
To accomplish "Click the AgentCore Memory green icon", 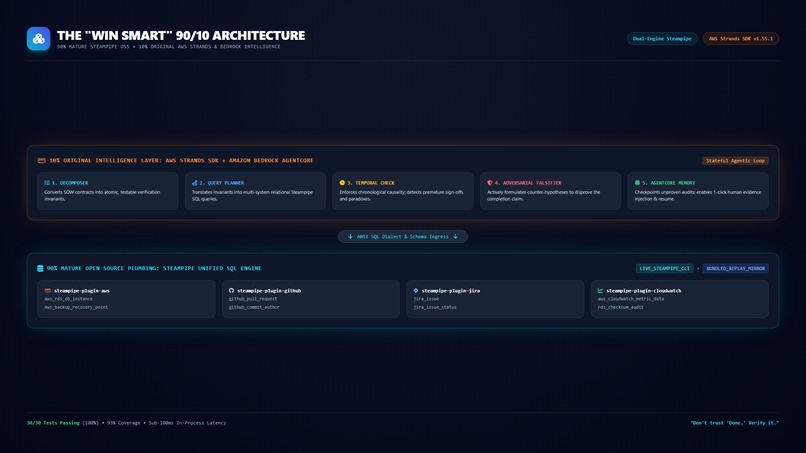I will click(x=637, y=183).
